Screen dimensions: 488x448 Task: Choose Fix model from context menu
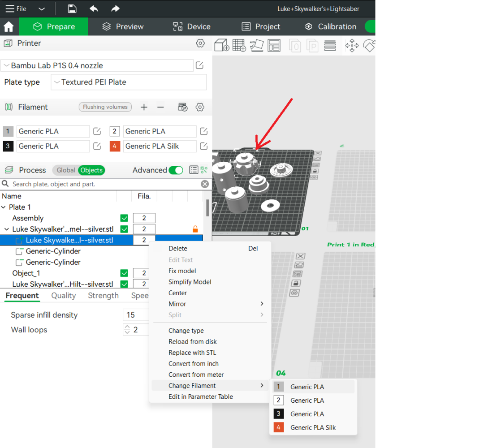click(182, 271)
